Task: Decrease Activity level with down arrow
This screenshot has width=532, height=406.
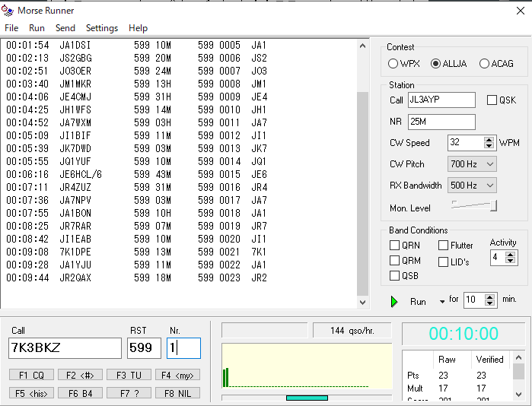Action: [x=510, y=261]
